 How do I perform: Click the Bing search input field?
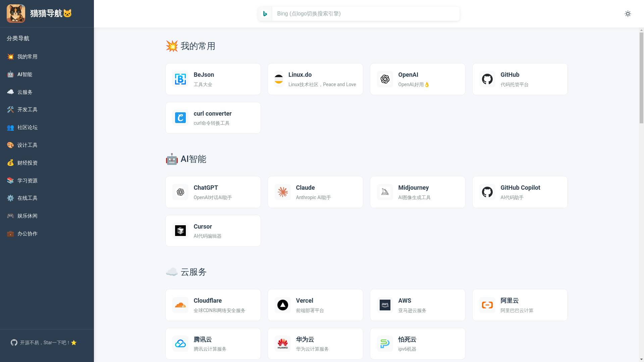coord(366,14)
